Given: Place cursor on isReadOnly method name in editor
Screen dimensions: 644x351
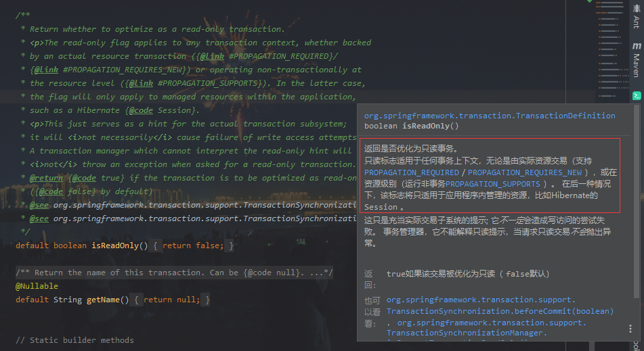Looking at the screenshot, I should click(115, 245).
